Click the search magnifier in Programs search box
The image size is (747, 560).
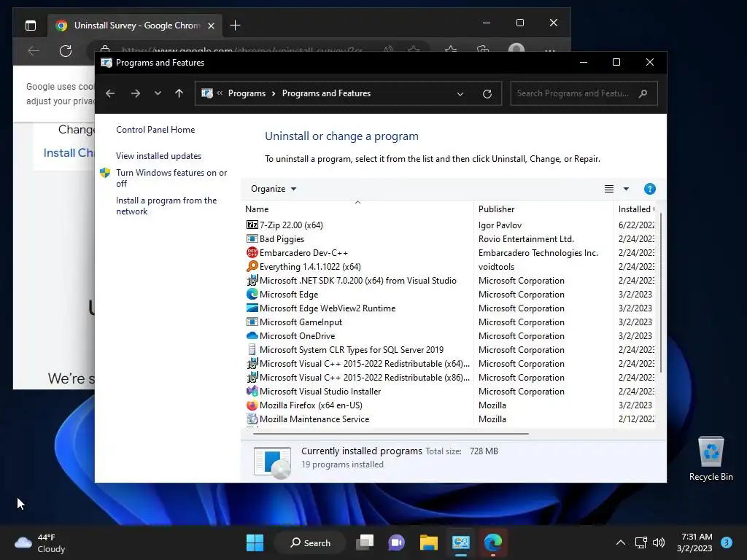pyautogui.click(x=643, y=93)
